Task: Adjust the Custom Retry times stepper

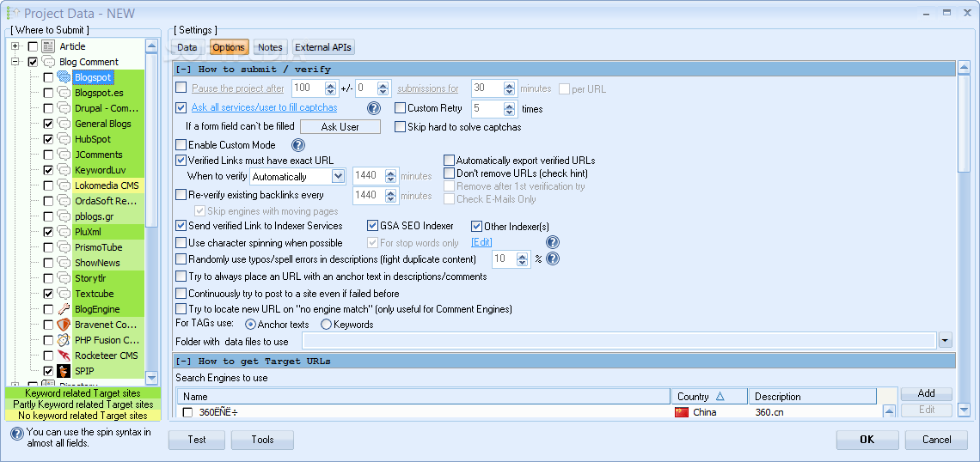Action: [x=510, y=109]
